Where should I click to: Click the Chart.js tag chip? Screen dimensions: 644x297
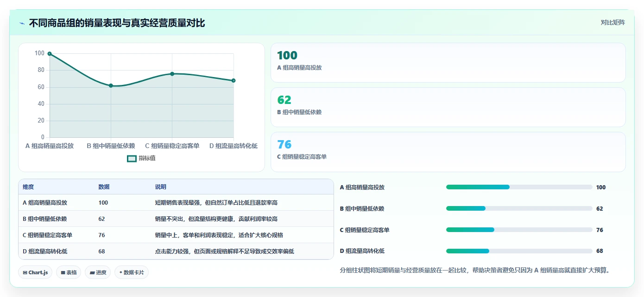[x=35, y=272]
